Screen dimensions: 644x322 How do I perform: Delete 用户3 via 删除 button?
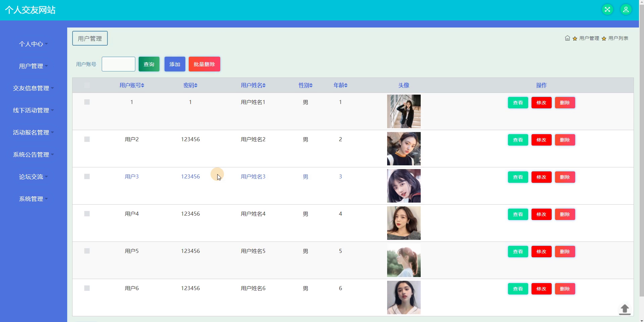(565, 177)
